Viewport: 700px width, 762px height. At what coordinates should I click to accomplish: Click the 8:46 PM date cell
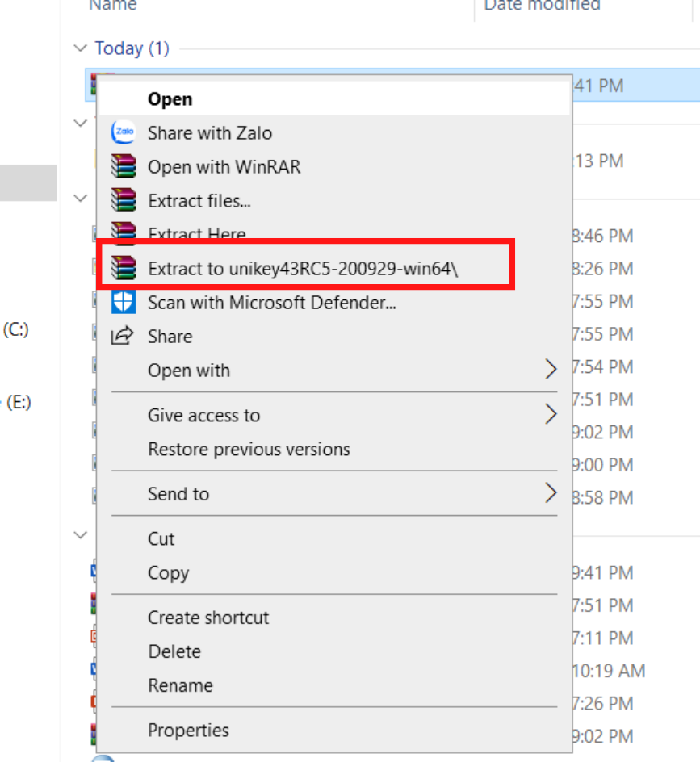point(603,237)
